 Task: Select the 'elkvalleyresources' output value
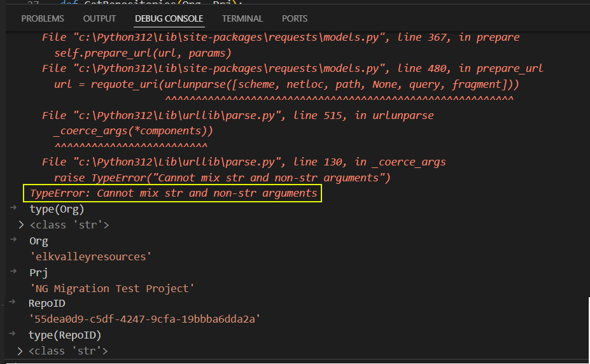point(90,256)
